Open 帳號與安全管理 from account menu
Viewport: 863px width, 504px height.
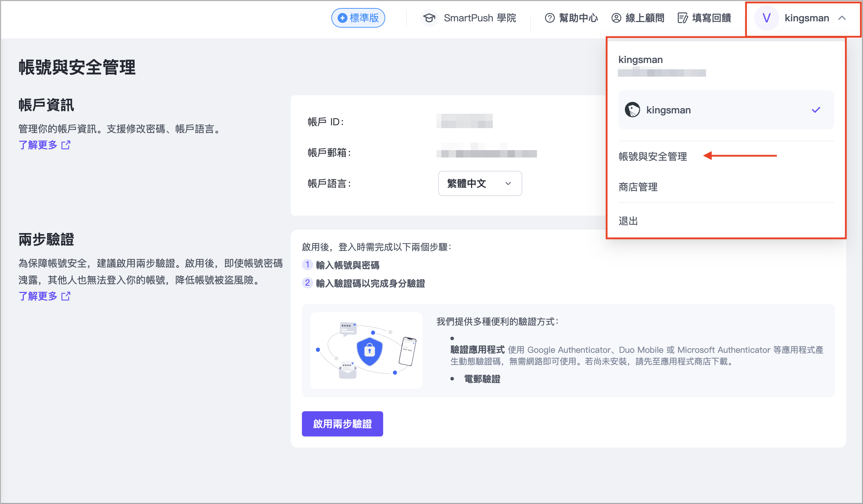click(x=653, y=156)
